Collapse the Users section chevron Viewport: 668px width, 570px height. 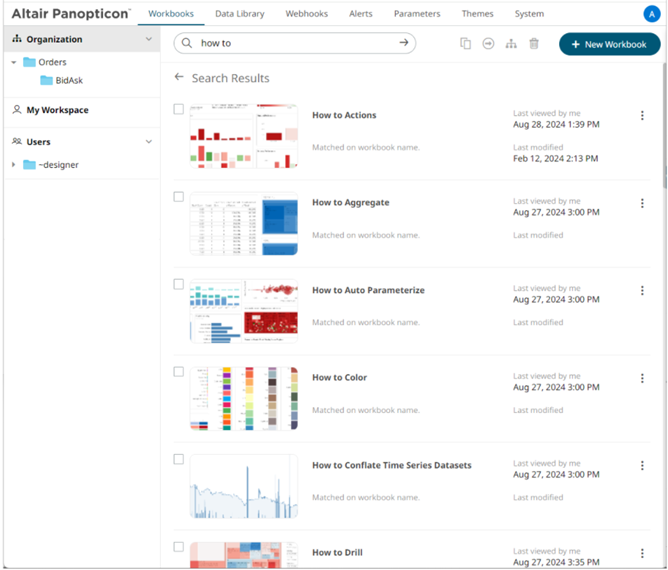tap(149, 142)
